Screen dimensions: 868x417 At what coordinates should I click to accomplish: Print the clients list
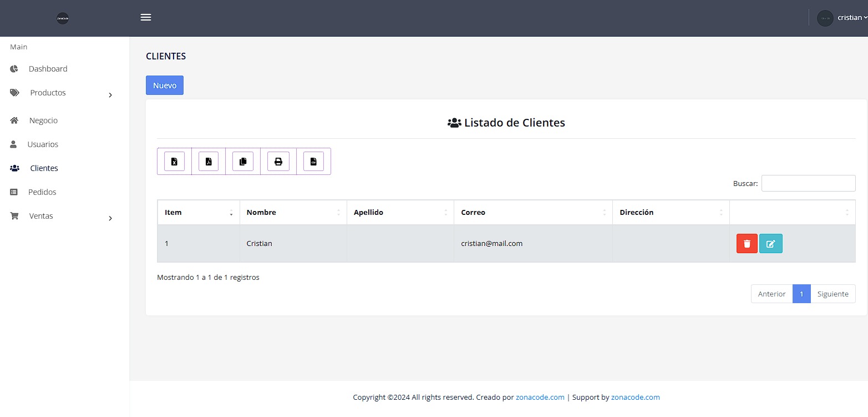(278, 162)
